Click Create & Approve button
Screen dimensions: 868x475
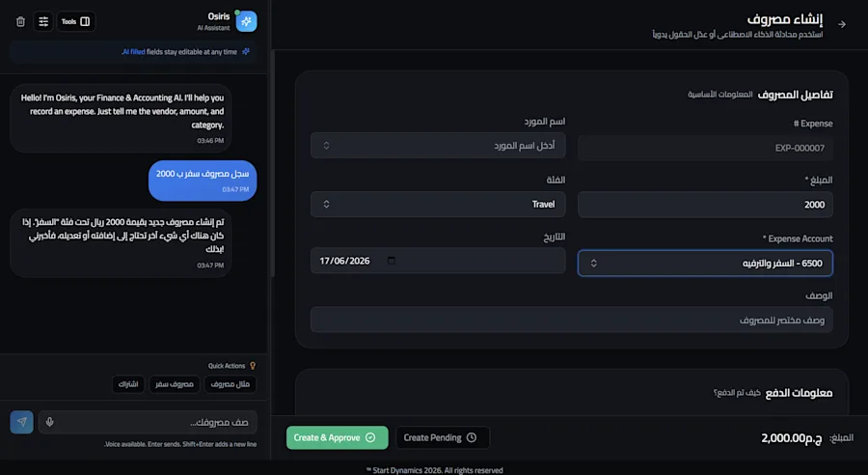(x=338, y=438)
